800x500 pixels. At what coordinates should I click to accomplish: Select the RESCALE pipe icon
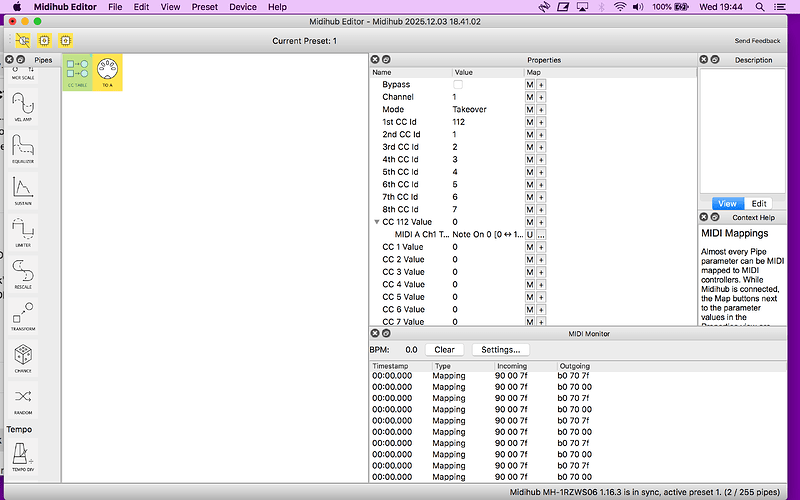tap(23, 273)
